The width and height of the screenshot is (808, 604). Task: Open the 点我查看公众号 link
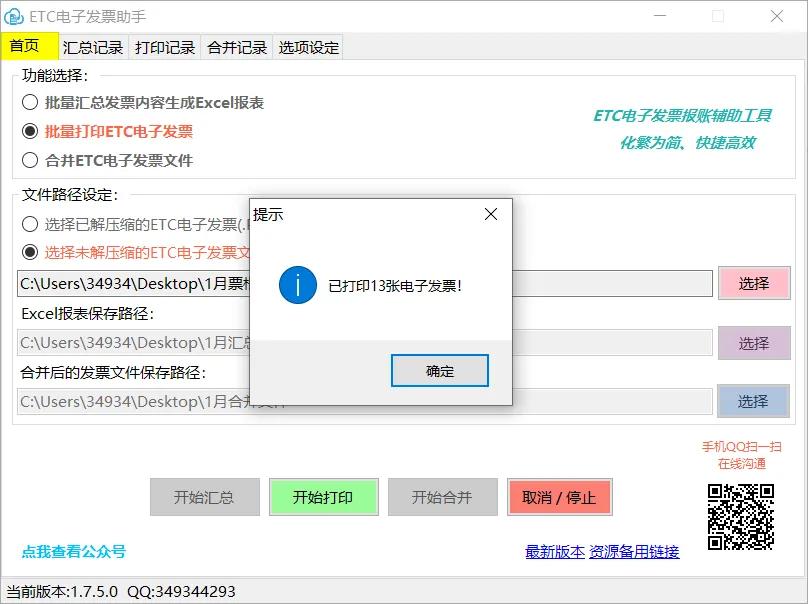74,551
